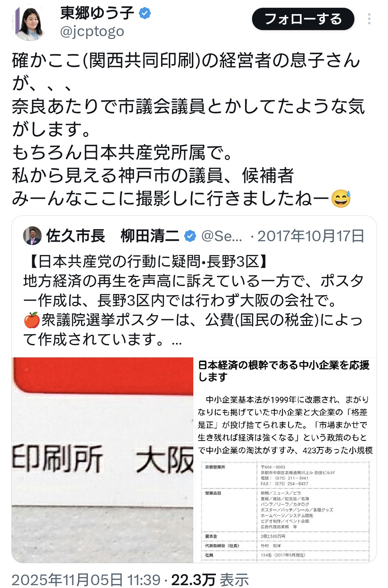Open the 中小企業を応援します article image
388x588 pixels.
tap(285, 408)
